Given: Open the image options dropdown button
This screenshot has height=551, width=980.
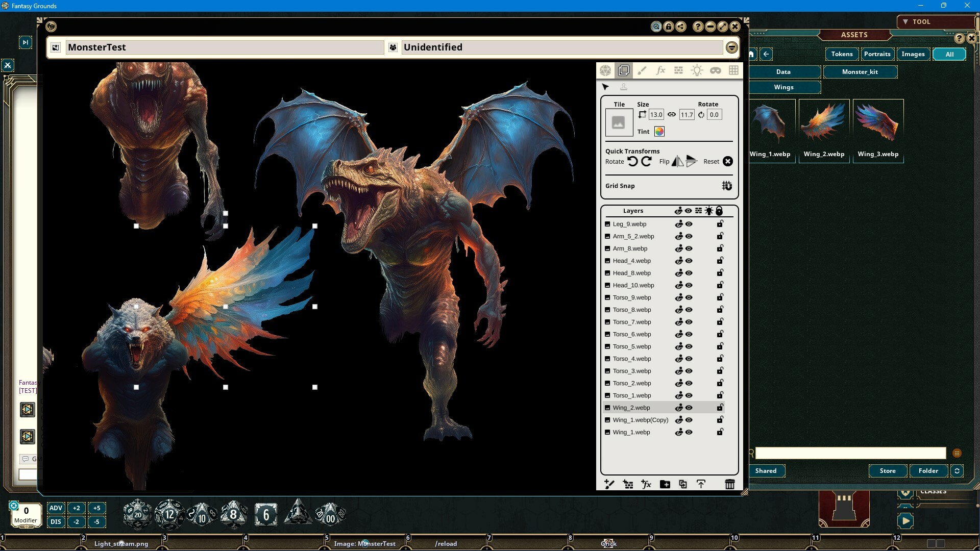Looking at the screenshot, I should click(x=731, y=47).
